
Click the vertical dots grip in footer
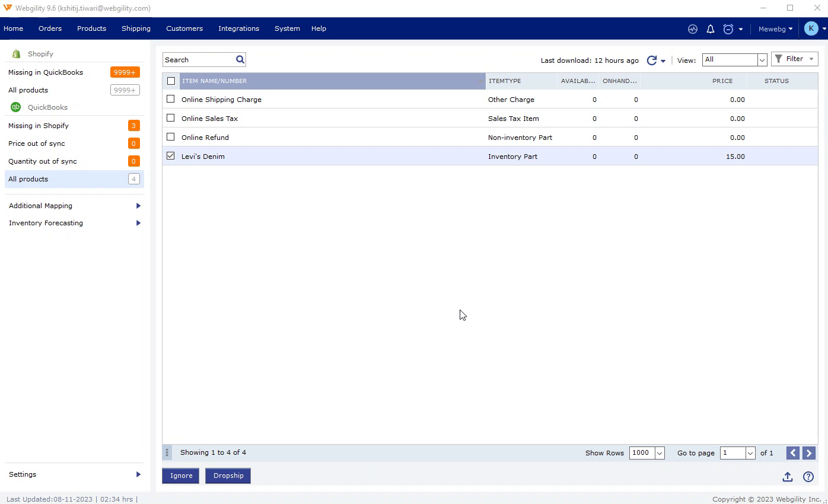[167, 452]
